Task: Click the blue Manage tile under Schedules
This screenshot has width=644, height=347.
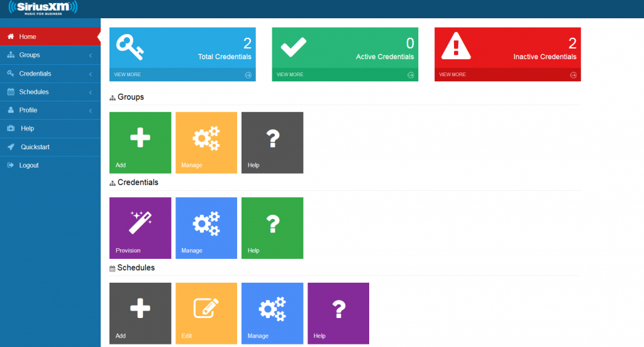Action: 272,313
